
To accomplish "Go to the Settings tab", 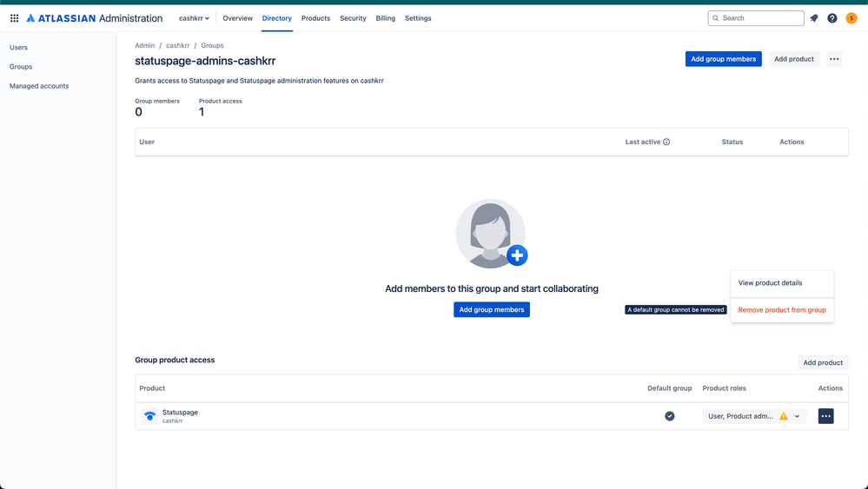I will pos(418,18).
